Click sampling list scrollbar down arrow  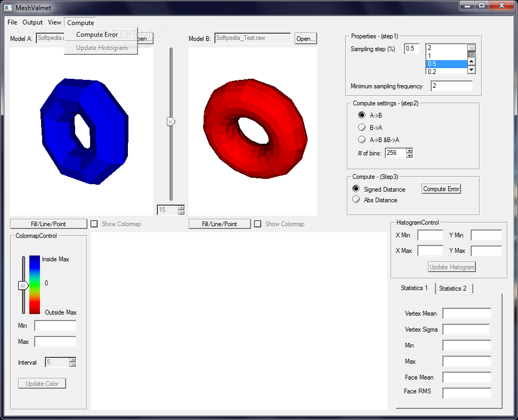tap(472, 70)
